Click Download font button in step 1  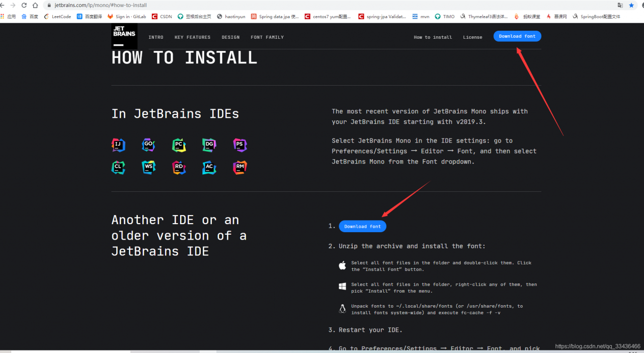coord(363,226)
